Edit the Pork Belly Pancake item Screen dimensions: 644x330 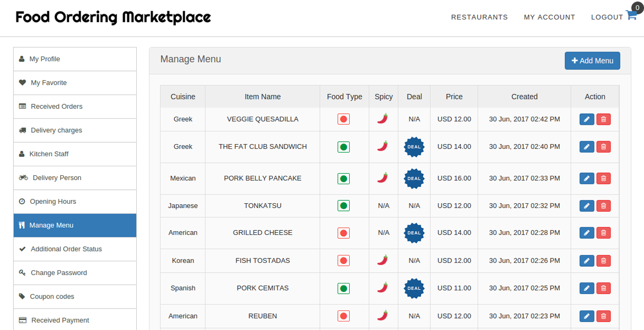587,178
